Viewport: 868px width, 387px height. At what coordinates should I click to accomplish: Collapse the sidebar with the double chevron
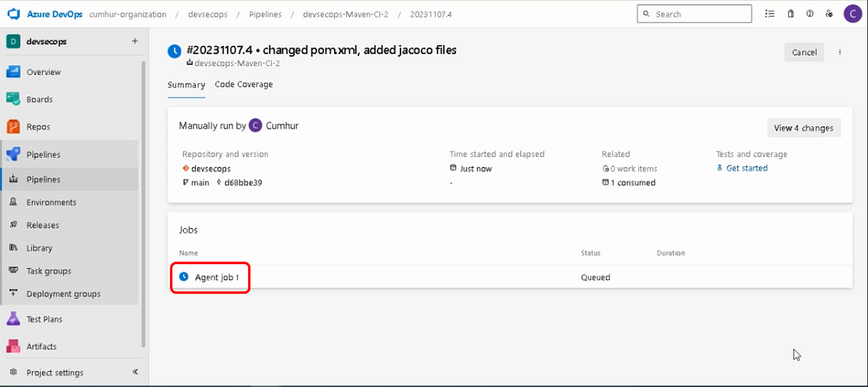(135, 372)
